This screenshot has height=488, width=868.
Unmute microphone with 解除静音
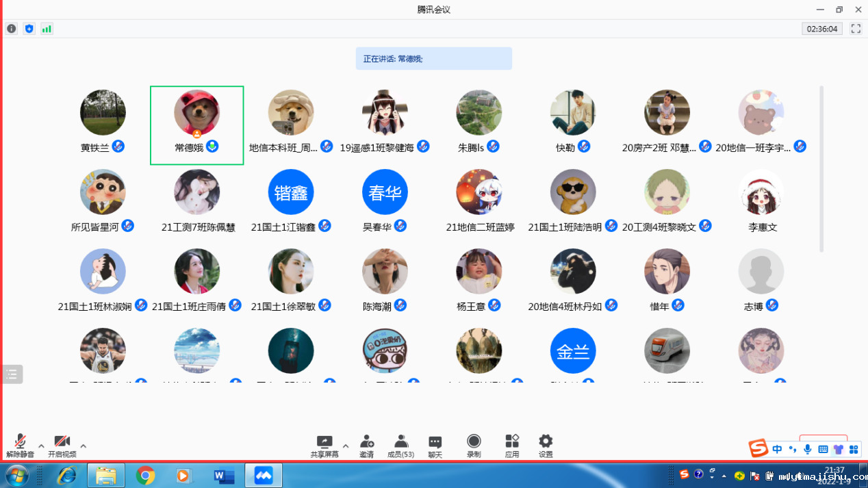20,446
